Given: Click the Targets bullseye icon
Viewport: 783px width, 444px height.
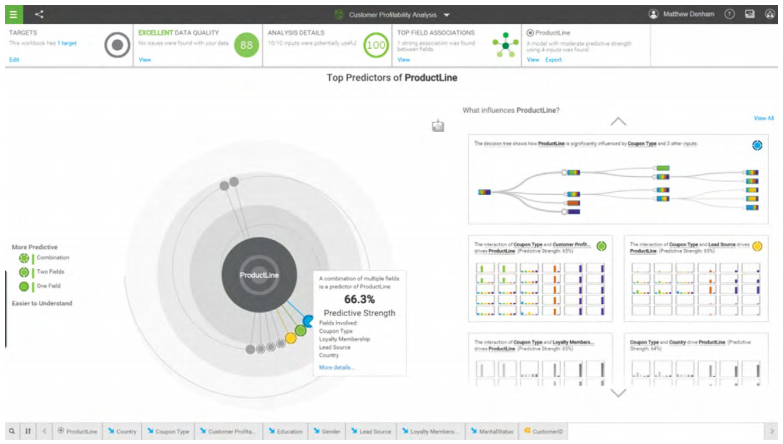Looking at the screenshot, I should pos(118,45).
